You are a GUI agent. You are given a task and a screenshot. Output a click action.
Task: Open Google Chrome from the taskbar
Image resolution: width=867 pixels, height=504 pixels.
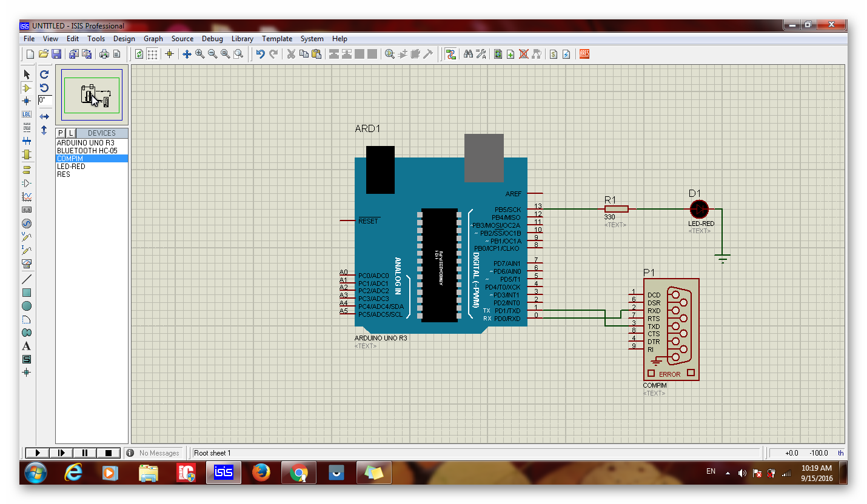click(299, 472)
